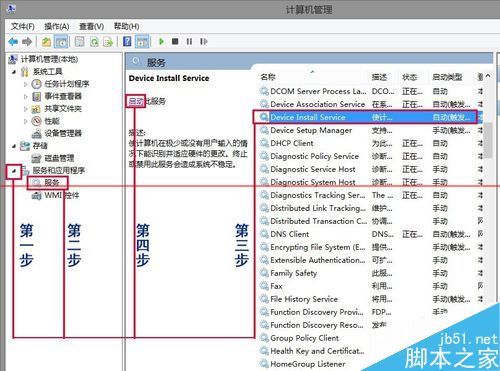500x371 pixels.
Task: Stop service with the square button
Action: click(175, 42)
